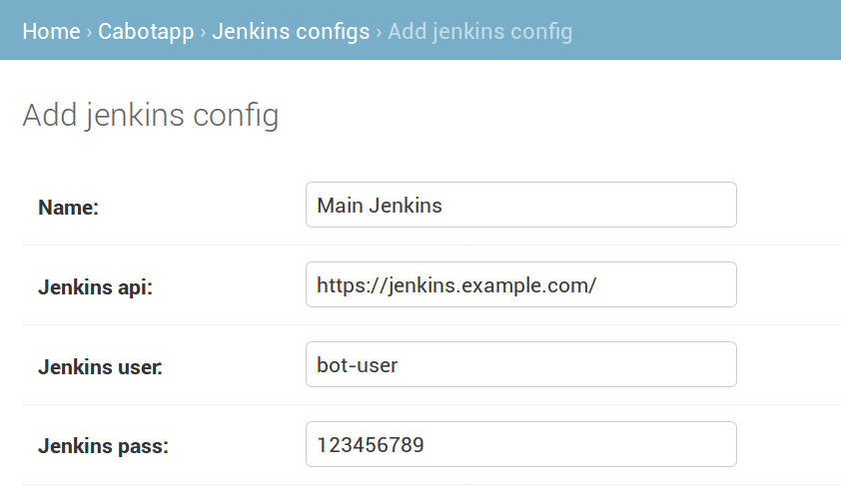Click 'Add jenkins config' breadcrumb text
The image size is (841, 504).
(x=480, y=32)
